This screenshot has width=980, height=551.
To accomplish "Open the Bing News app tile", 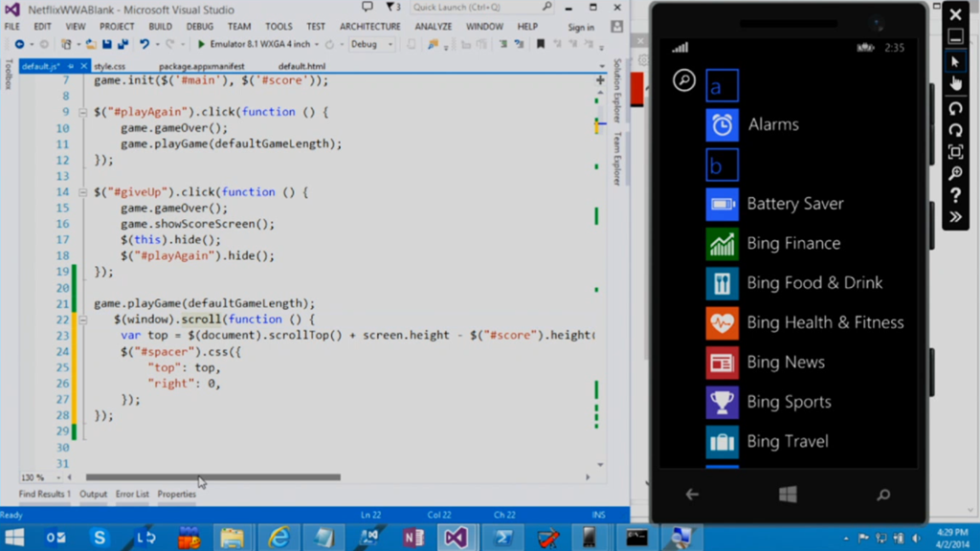I will [722, 363].
